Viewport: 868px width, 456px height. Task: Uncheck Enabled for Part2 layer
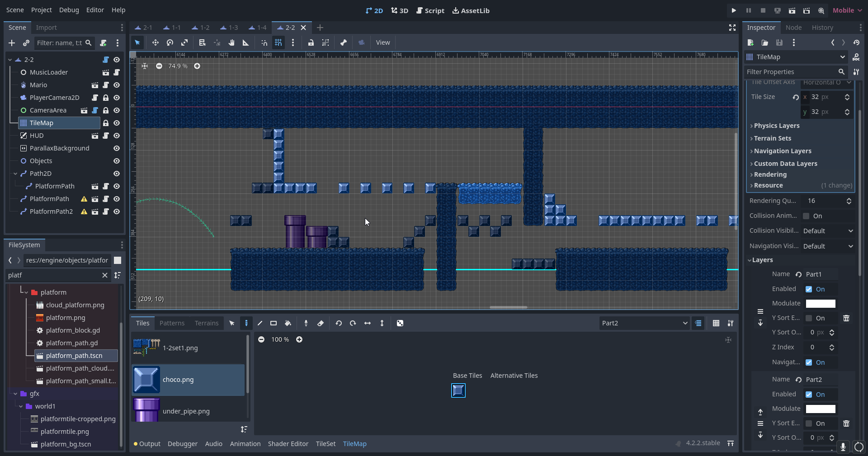(809, 395)
